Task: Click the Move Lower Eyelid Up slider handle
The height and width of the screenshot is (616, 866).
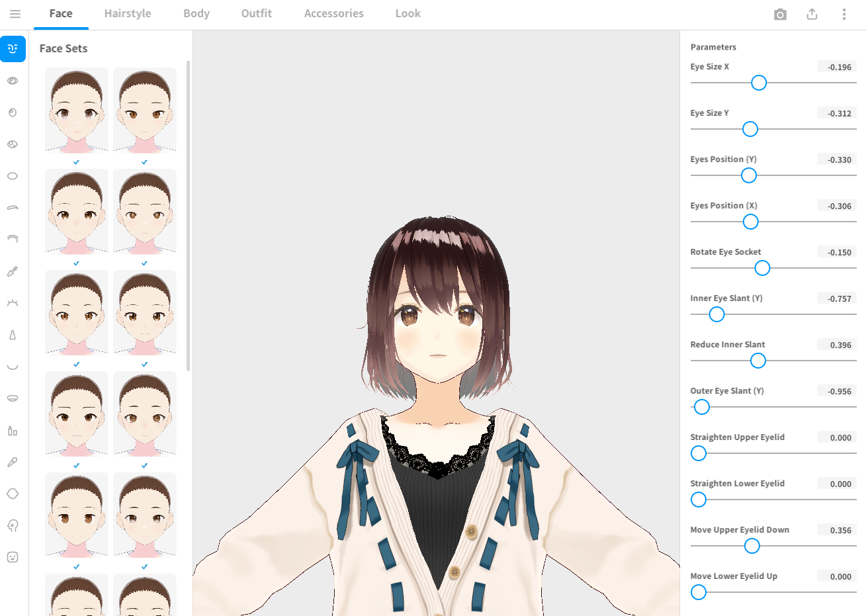Action: click(699, 592)
